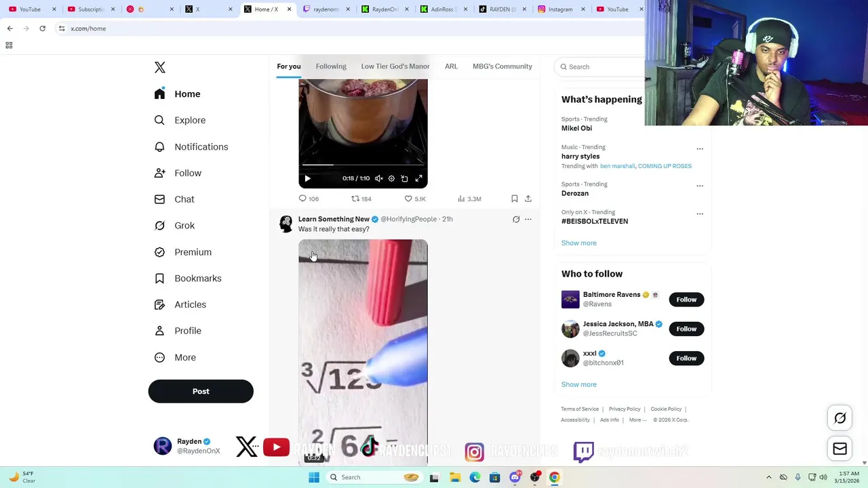Play the cube root math video

(363, 352)
